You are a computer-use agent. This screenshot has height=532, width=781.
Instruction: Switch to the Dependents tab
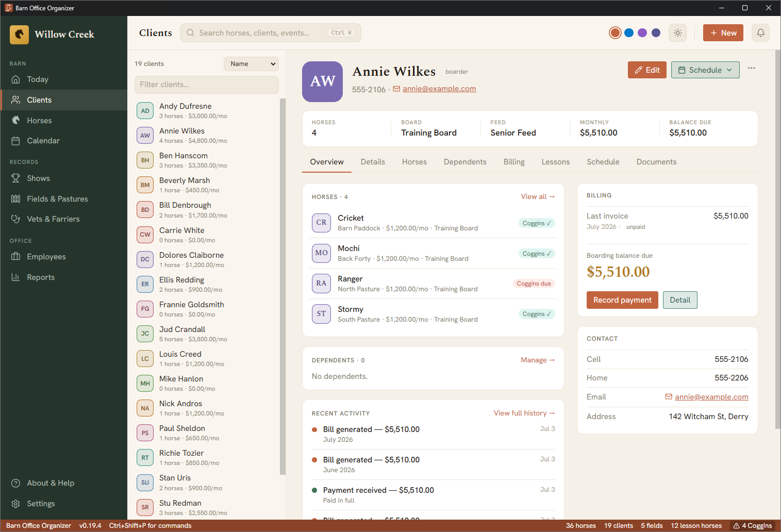465,162
